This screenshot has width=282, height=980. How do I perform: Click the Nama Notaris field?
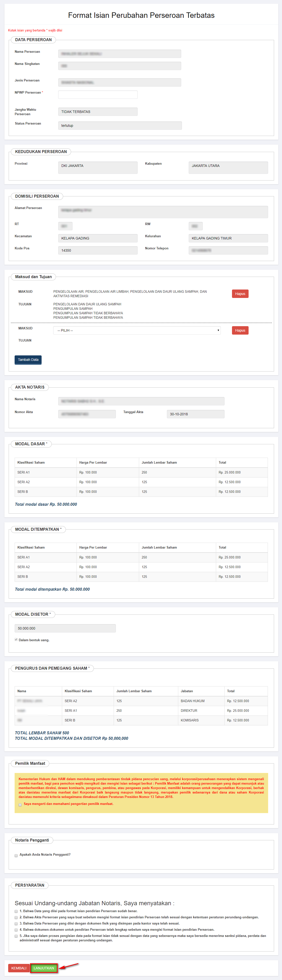coord(141,401)
